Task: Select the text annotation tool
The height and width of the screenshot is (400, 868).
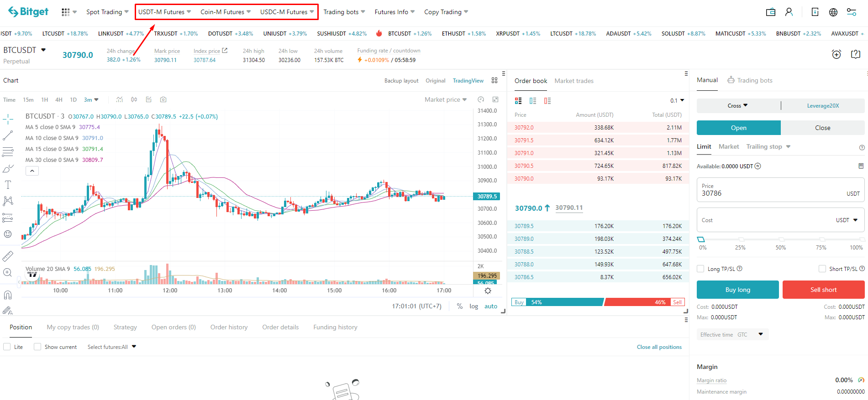Action: click(x=8, y=185)
